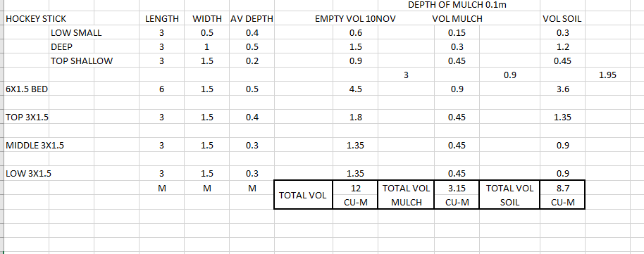This screenshot has width=644, height=254.
Task: Select MIDDLE 3X1.5 empty volume 1.35
Action: tap(355, 145)
